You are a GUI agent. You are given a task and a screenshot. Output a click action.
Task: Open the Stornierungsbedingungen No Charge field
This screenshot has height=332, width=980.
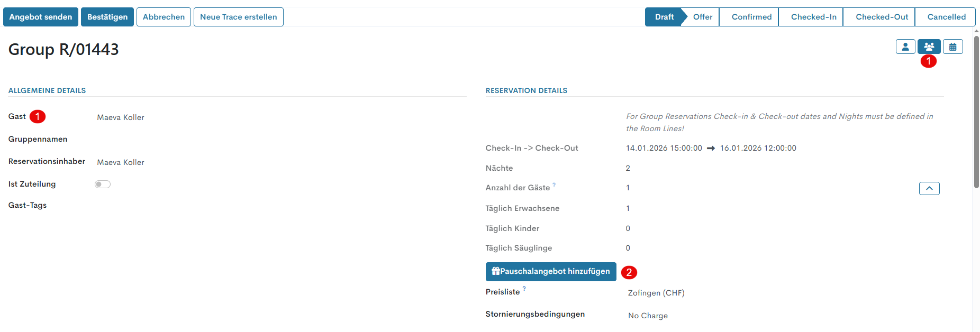(648, 316)
